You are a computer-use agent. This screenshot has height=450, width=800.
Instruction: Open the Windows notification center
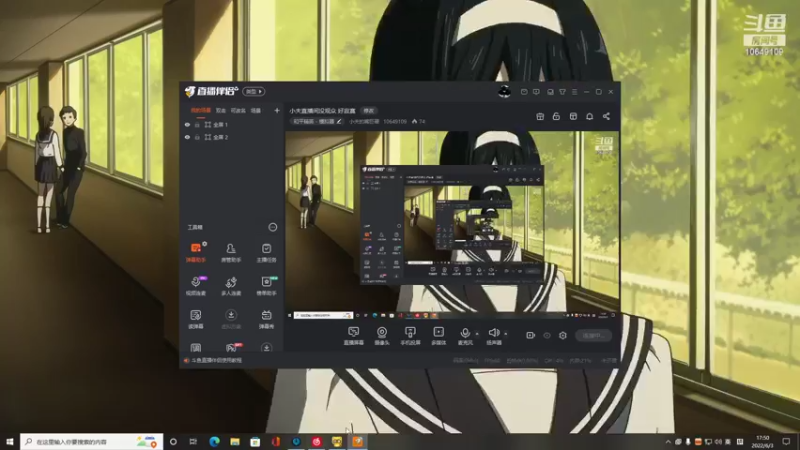click(x=786, y=441)
